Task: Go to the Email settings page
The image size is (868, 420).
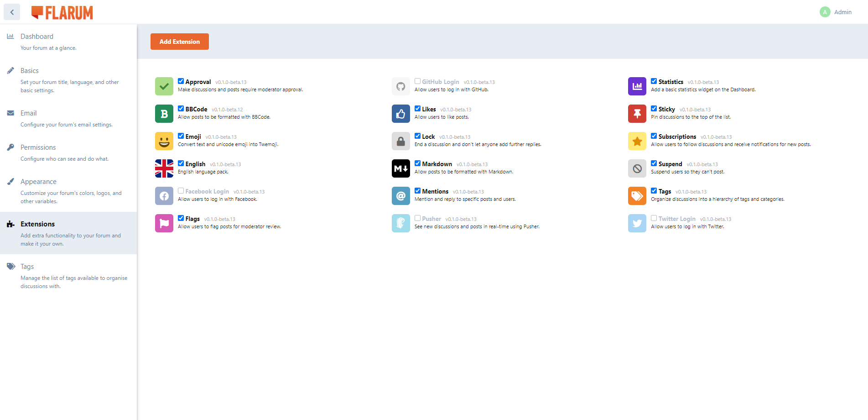Action: 68,118
